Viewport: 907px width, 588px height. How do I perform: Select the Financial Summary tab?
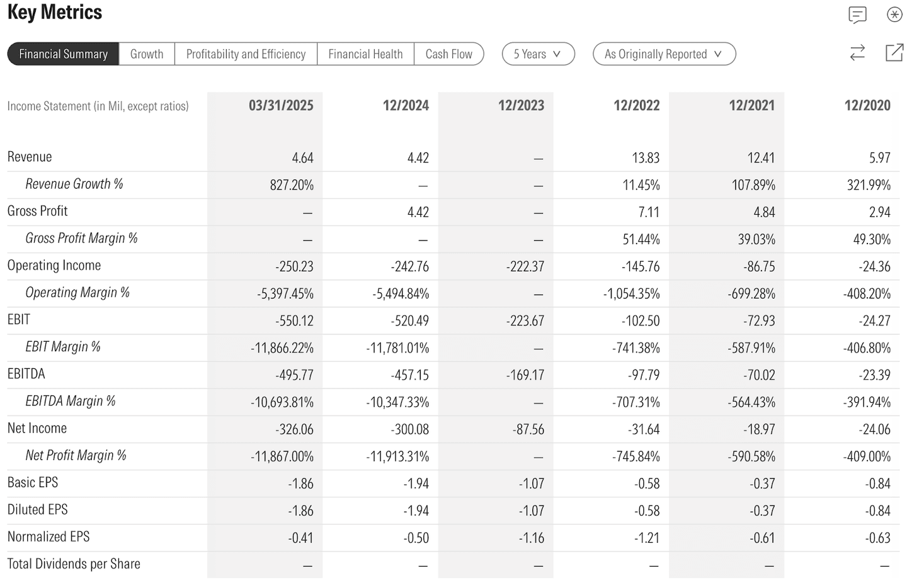point(63,54)
